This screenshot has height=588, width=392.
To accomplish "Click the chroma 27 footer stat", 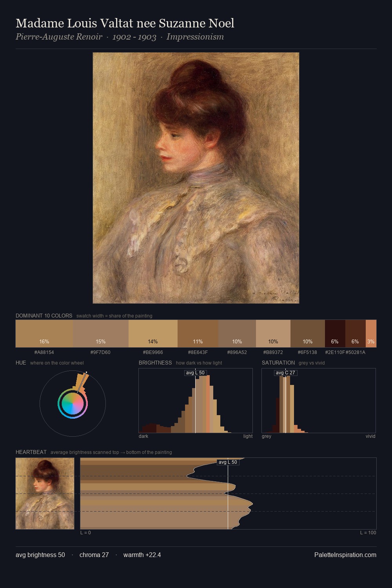I will (94, 555).
